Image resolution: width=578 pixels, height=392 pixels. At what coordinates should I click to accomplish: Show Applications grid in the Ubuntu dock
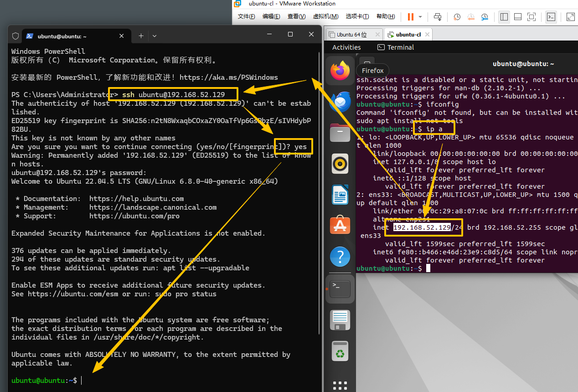tap(340, 386)
